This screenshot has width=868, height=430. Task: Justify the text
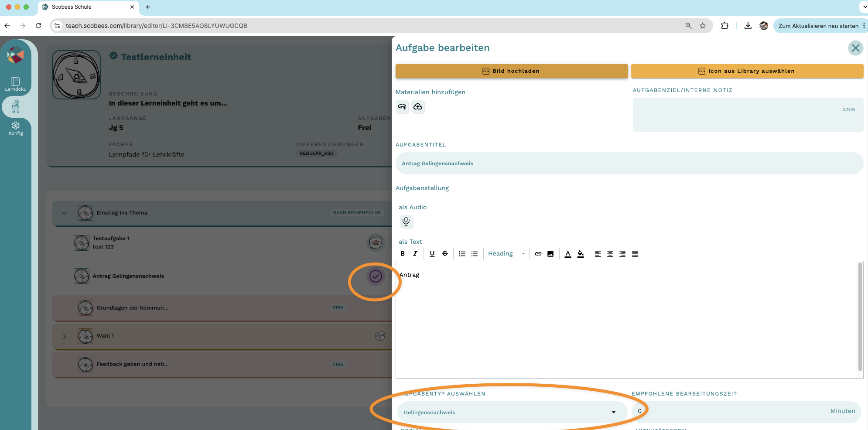click(635, 254)
